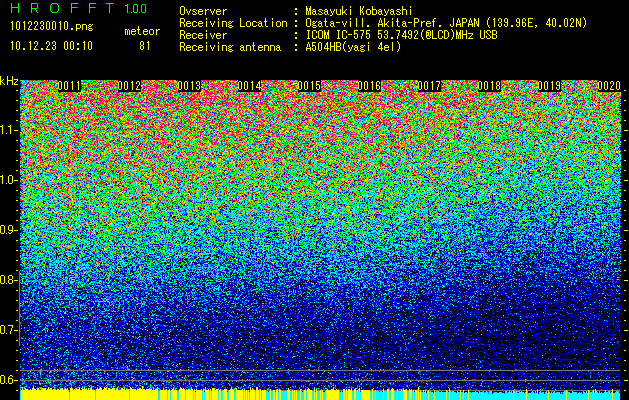Click the 0013 time marker
This screenshot has height=400, width=629.
[189, 86]
